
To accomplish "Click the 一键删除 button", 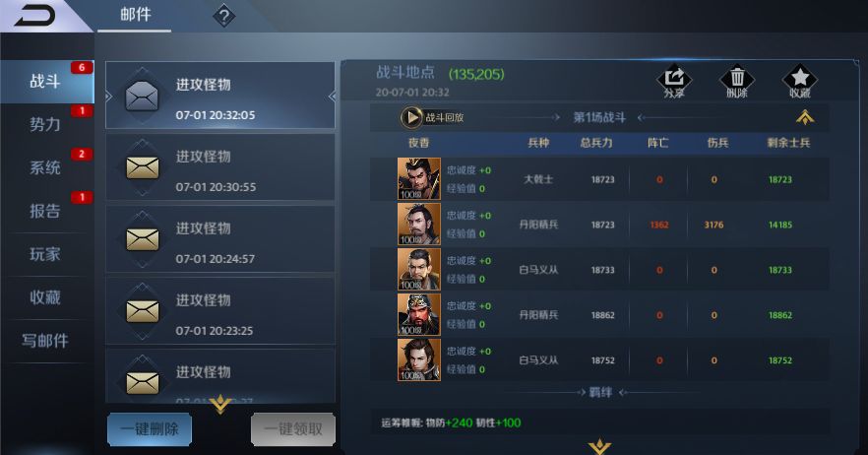I will [x=150, y=429].
